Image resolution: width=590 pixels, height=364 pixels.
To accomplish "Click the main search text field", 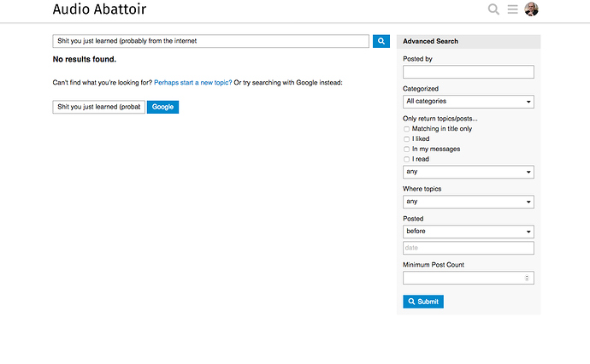I will point(210,40).
